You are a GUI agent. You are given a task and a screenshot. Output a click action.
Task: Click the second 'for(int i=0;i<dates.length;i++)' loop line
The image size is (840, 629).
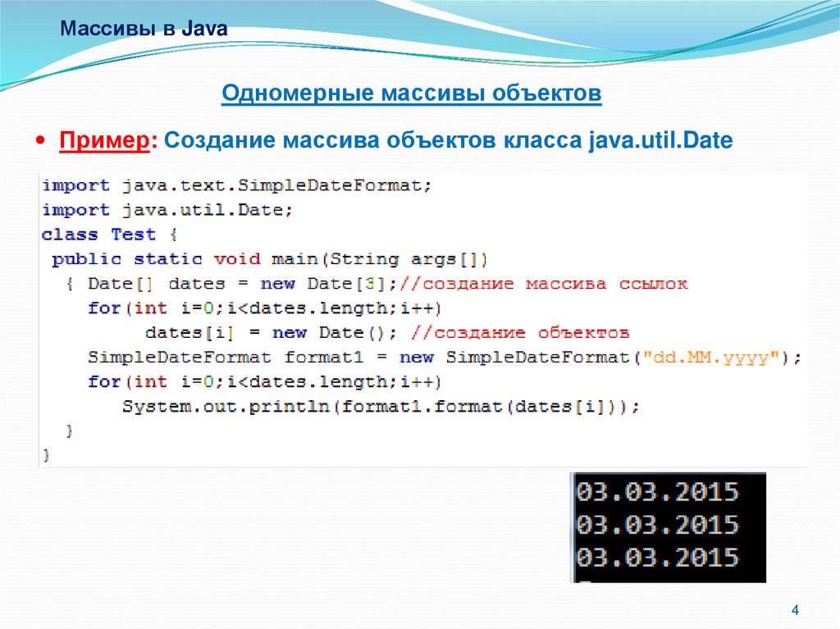click(265, 382)
